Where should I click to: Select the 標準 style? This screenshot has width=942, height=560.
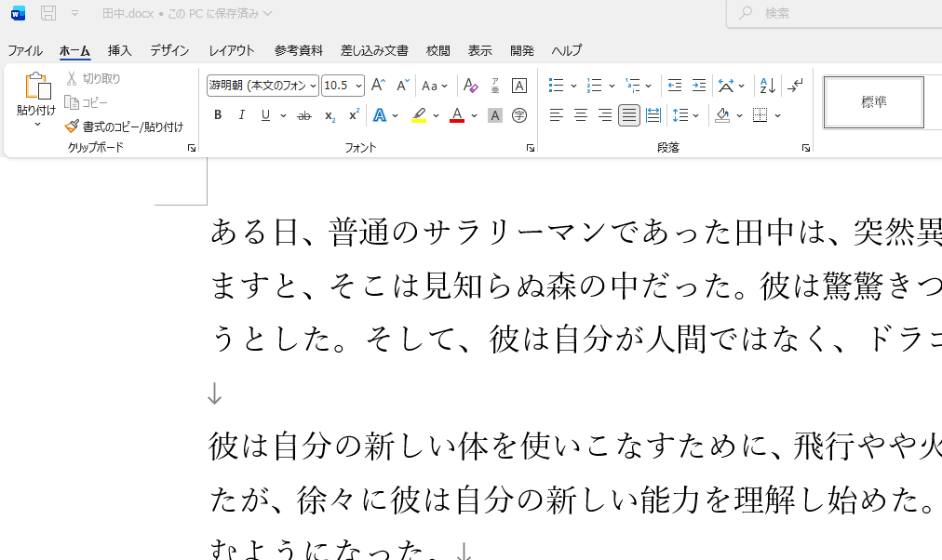click(x=873, y=102)
